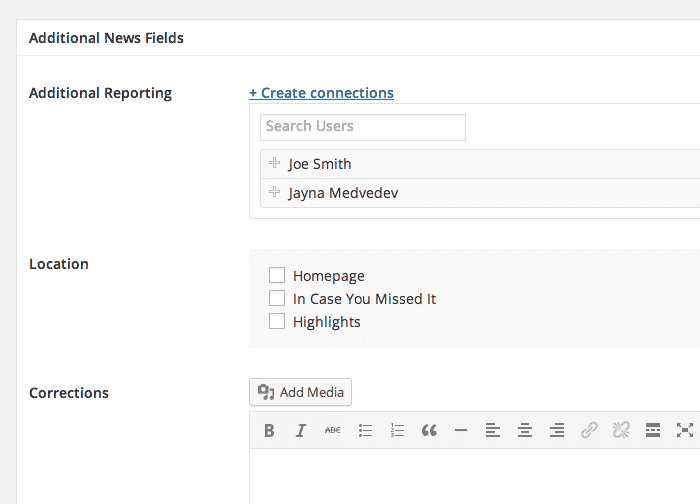Apply italic formatting in editor toolbar
Viewport: 700px width, 504px height.
301,430
